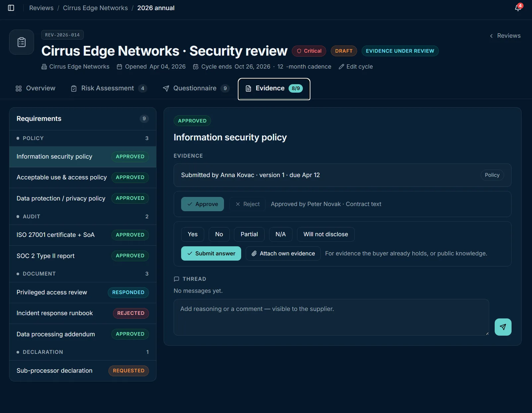
Task: Click the thread speech-bubble icon
Action: [x=177, y=279]
